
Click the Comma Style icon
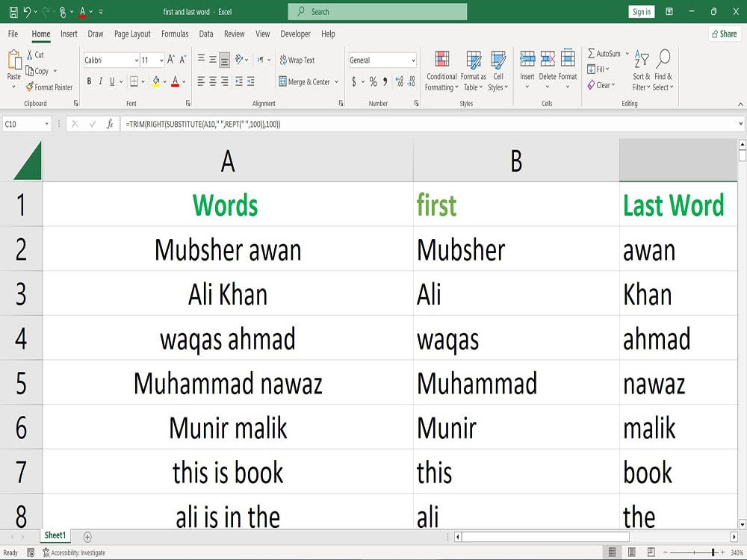pyautogui.click(x=385, y=82)
